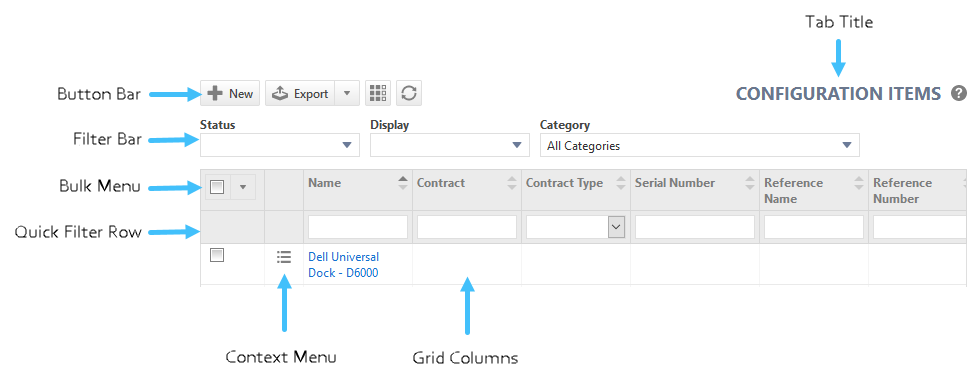Open the All Categories dropdown
Image resolution: width=973 pixels, height=380 pixels.
[x=700, y=145]
